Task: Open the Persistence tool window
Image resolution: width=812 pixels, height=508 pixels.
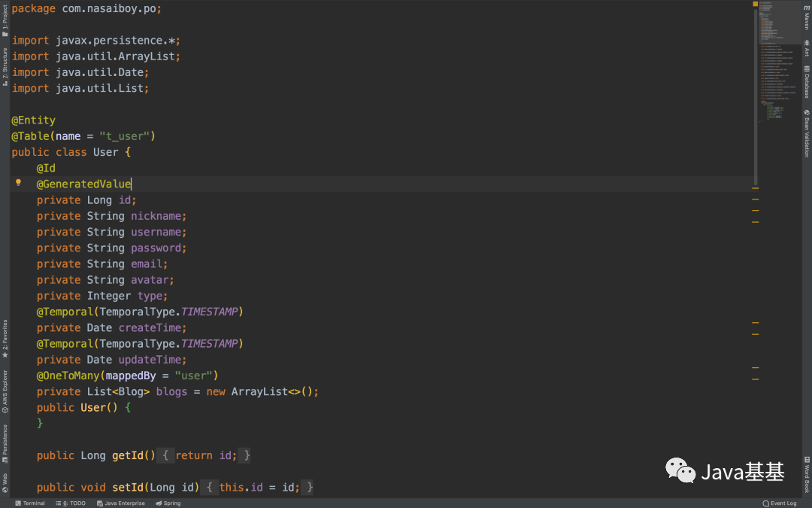Action: (x=5, y=443)
